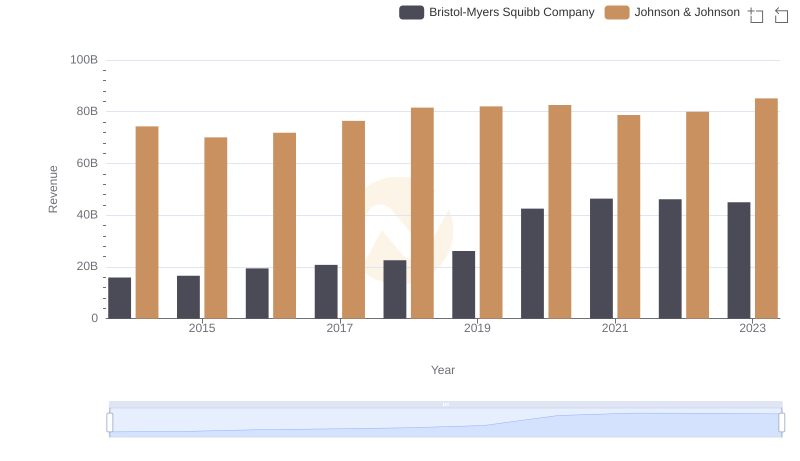Click Bristol-Myers Squibb bar for 2017
This screenshot has height=461, width=800.
tap(326, 292)
